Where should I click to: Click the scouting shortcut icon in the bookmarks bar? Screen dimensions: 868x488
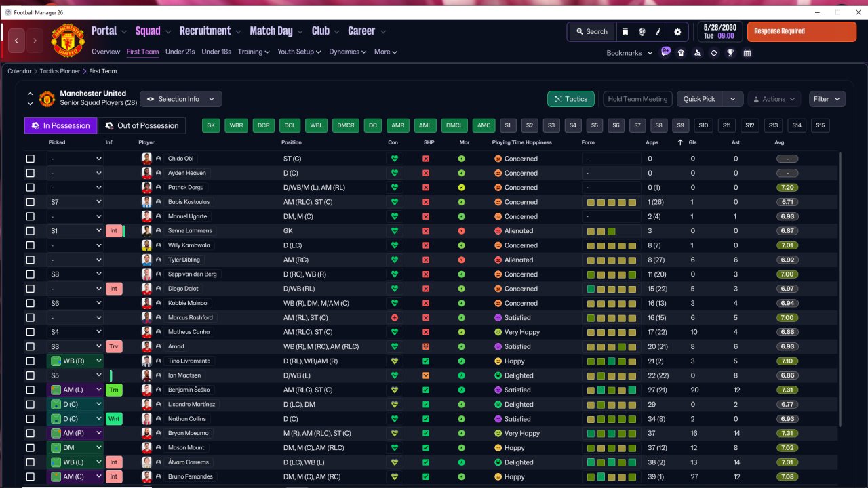697,53
